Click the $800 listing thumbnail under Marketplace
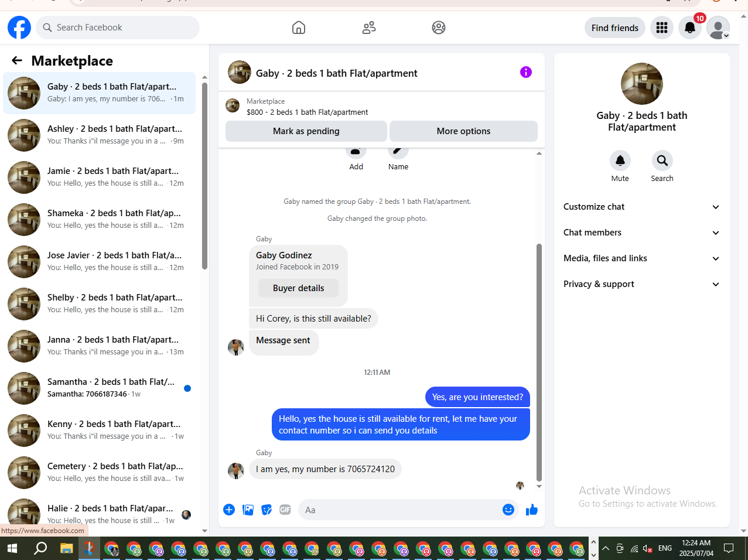The image size is (748, 560). [x=233, y=105]
